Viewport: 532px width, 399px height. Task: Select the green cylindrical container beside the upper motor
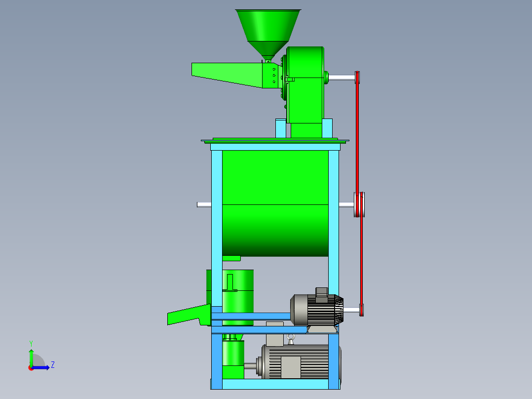238,297
